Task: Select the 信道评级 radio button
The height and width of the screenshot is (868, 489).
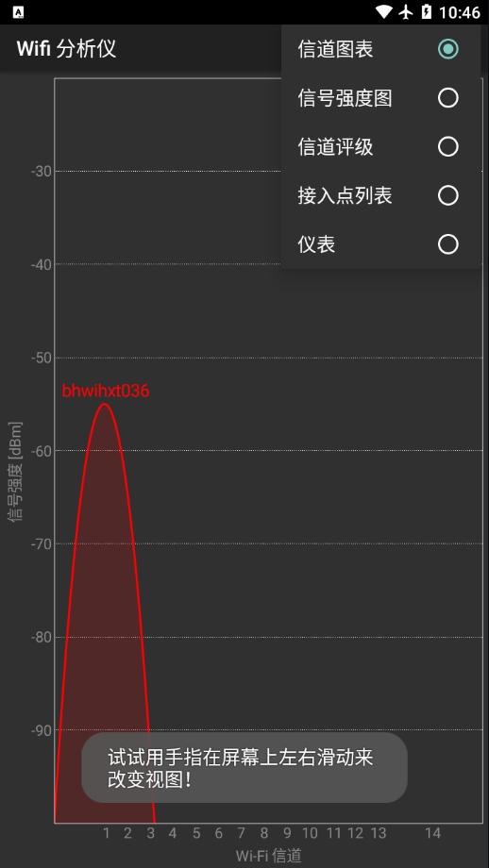Action: tap(447, 146)
